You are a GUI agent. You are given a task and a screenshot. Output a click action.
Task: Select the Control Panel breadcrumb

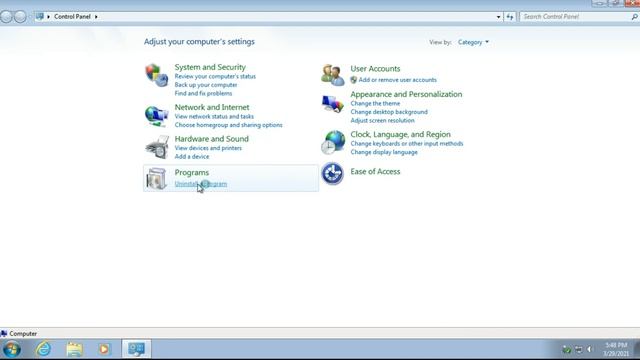click(72, 17)
